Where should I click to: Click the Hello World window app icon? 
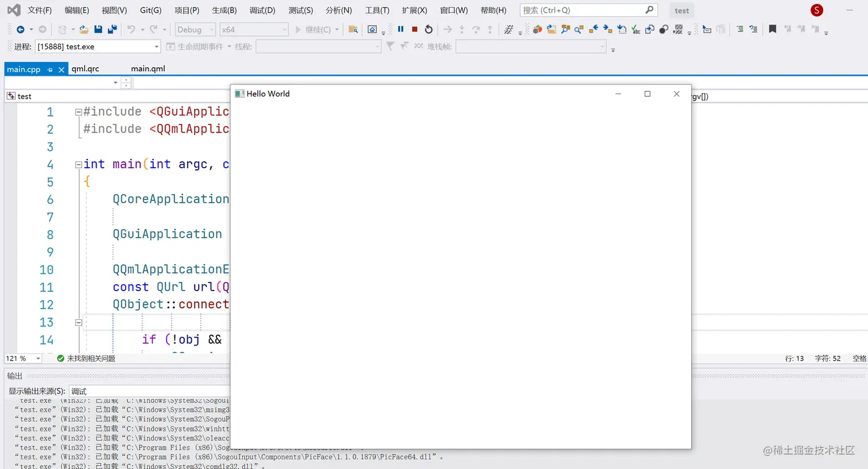(x=239, y=94)
